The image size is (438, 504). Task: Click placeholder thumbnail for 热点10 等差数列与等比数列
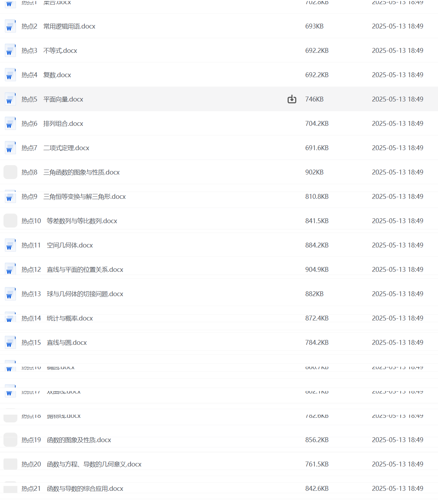pyautogui.click(x=10, y=221)
